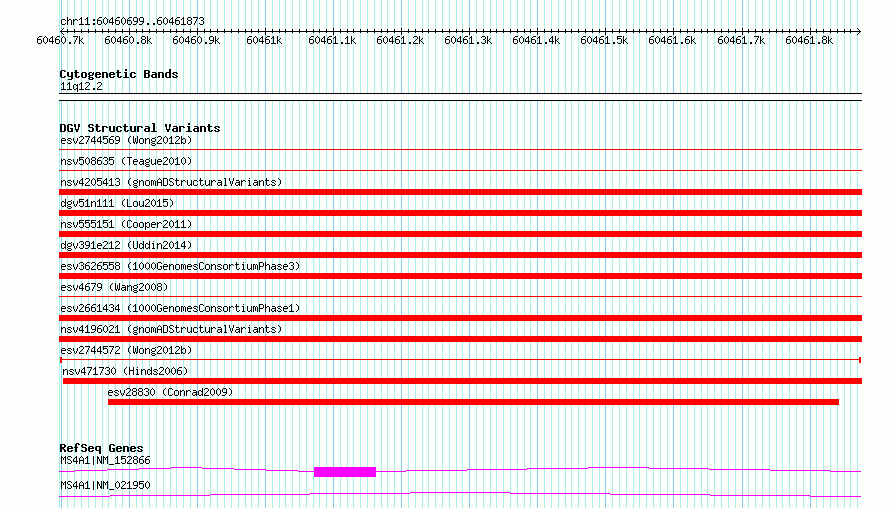Click the 60461.8k ruler tick label

tap(809, 40)
